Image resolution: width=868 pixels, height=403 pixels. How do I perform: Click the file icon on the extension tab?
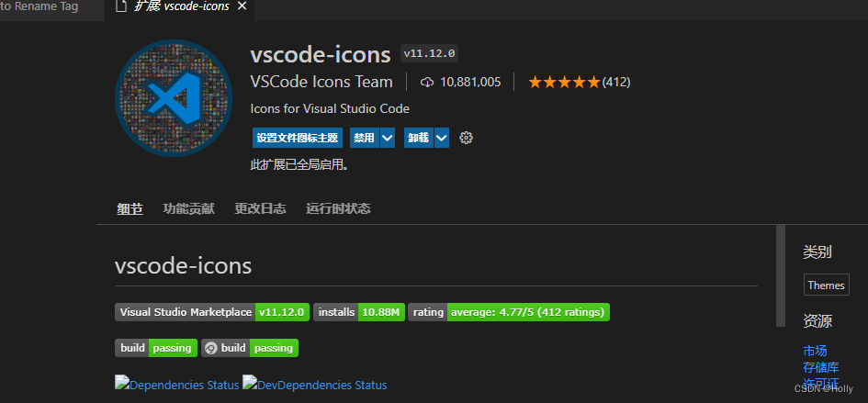coord(121,7)
